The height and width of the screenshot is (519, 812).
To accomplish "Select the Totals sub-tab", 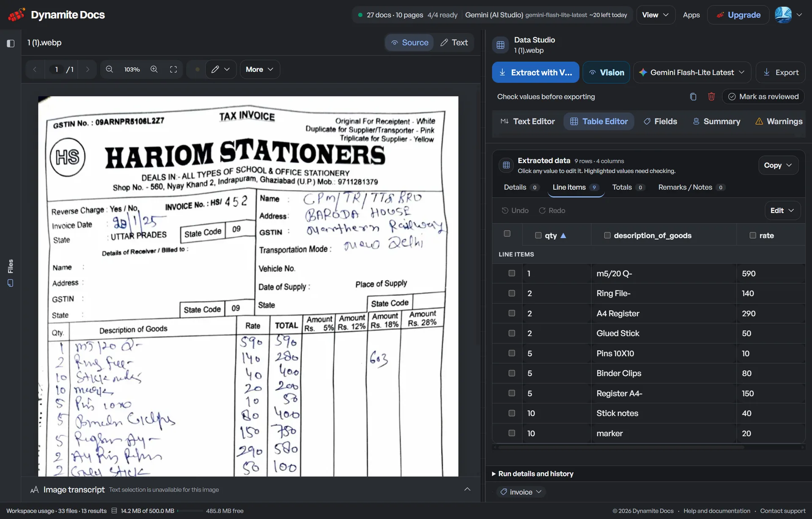I will tap(628, 187).
